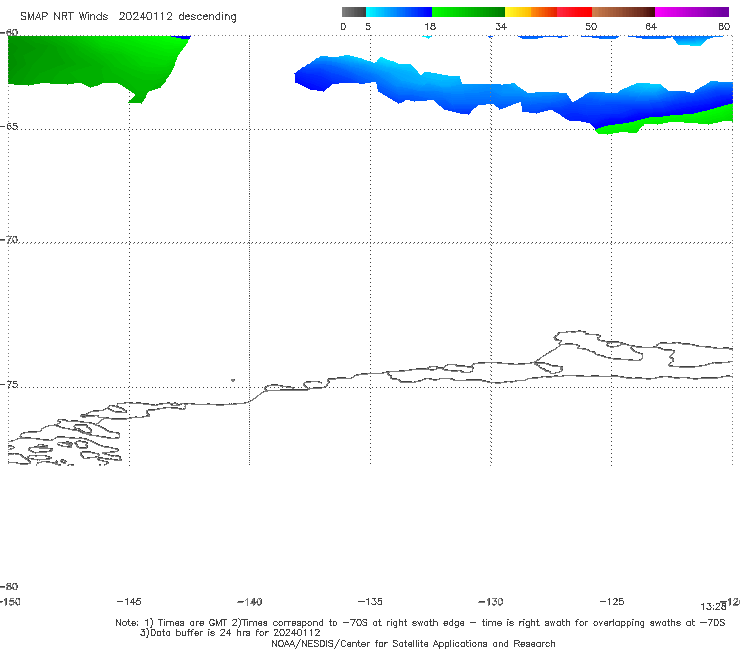Image resolution: width=740 pixels, height=650 pixels.
Task: Click the longitude label '-145'
Action: click(129, 602)
